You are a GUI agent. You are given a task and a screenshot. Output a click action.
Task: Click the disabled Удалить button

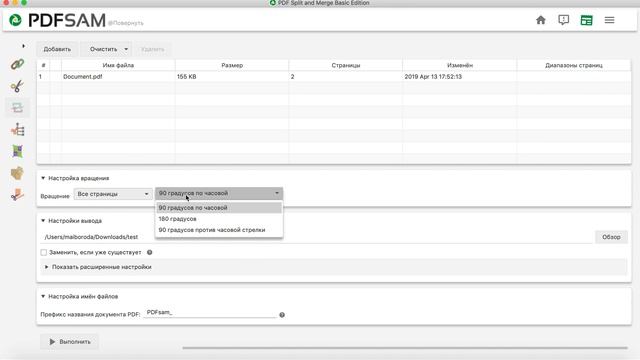(153, 49)
